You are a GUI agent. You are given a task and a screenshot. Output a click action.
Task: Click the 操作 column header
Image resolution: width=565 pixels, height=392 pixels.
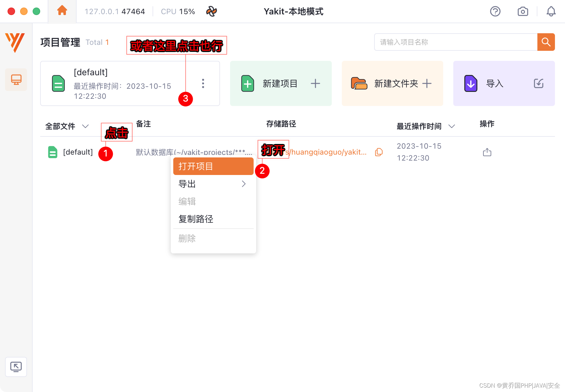tap(487, 124)
